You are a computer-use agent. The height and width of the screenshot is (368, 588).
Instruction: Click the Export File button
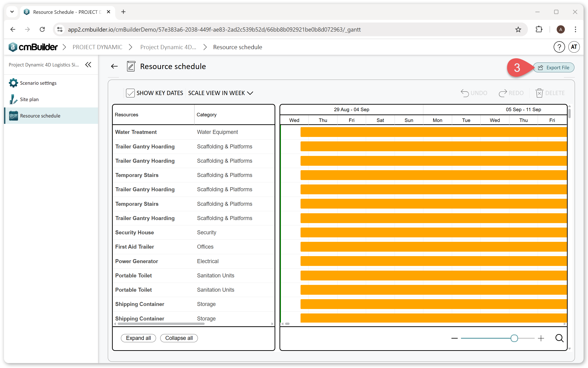553,68
